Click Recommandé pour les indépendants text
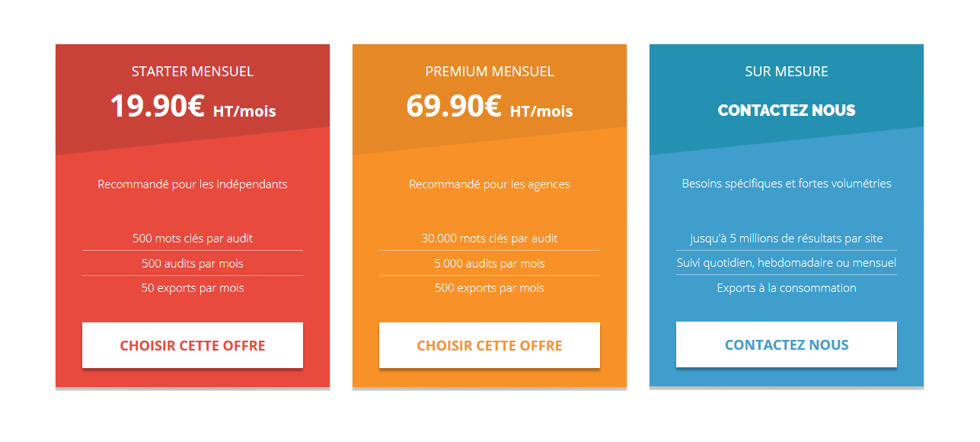980x442 pixels. (193, 184)
